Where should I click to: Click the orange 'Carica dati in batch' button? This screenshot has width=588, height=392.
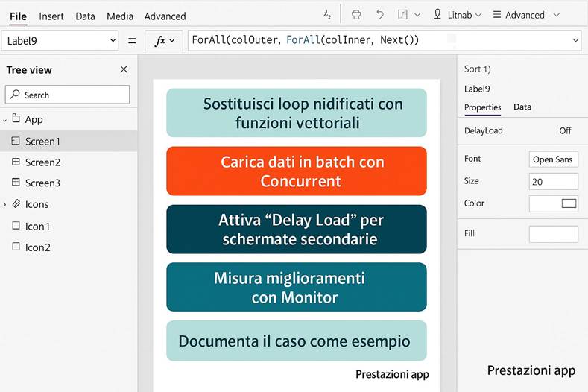[296, 171]
